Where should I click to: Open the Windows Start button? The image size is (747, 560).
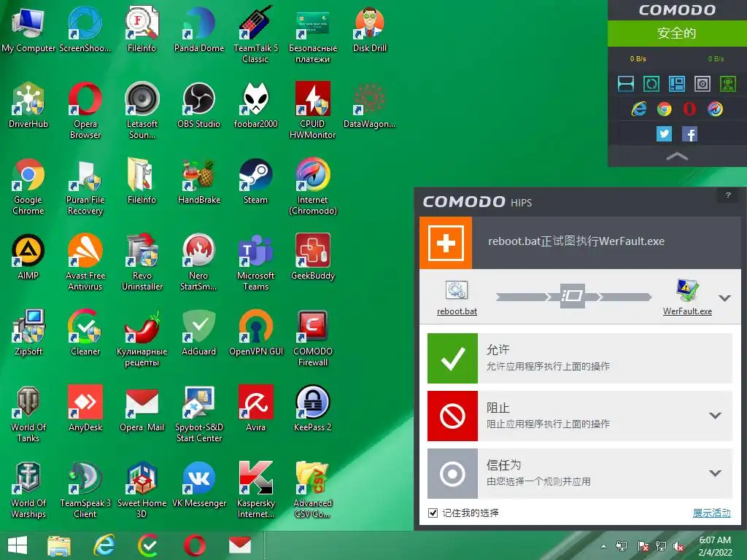point(18,545)
